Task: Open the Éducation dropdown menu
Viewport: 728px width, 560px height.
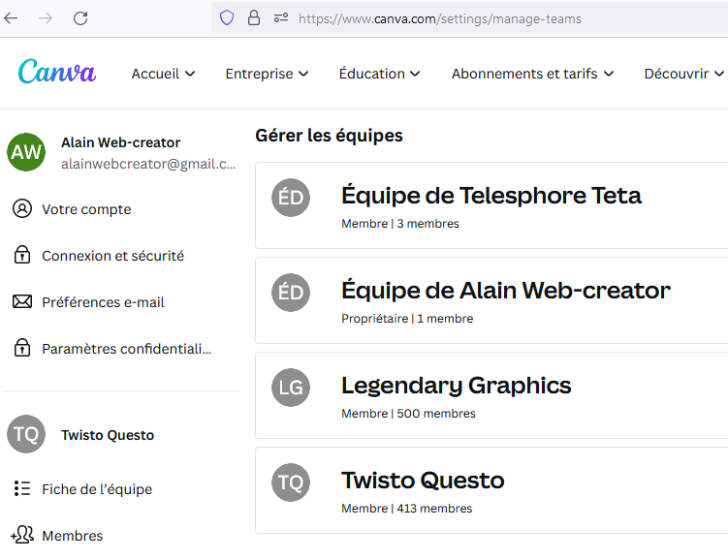Action: [x=379, y=74]
